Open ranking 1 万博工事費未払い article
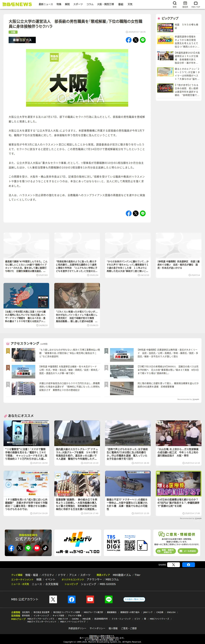The width and height of the screenshot is (205, 644). pyautogui.click(x=53, y=355)
